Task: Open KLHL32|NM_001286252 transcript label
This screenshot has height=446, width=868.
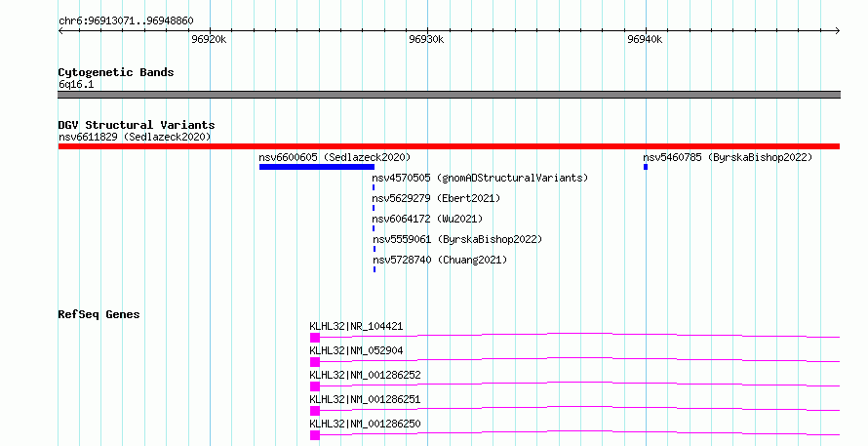Action: [x=365, y=375]
